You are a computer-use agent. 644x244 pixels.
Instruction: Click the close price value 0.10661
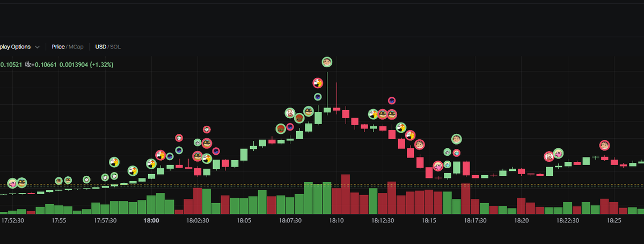46,64
